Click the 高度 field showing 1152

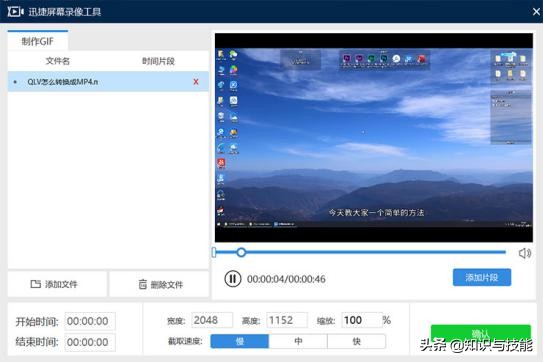[287, 320]
